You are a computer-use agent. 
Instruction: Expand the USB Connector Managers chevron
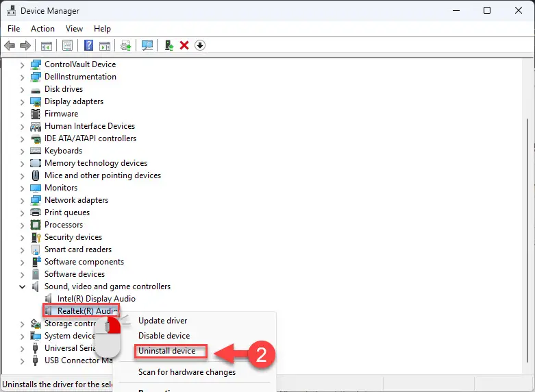pos(22,361)
